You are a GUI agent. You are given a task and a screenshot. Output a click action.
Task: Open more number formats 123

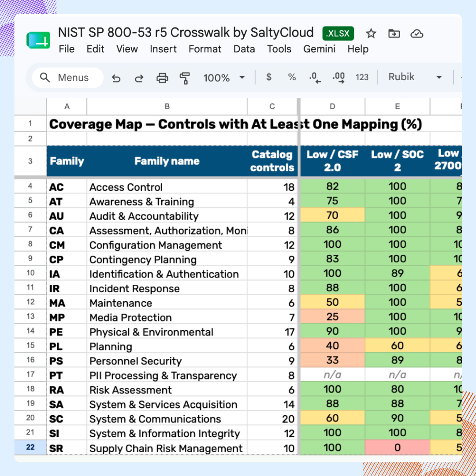click(362, 78)
